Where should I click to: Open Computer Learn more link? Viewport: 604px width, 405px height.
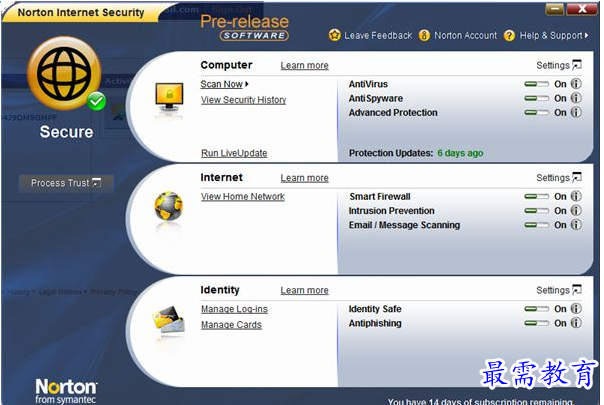[x=304, y=66]
